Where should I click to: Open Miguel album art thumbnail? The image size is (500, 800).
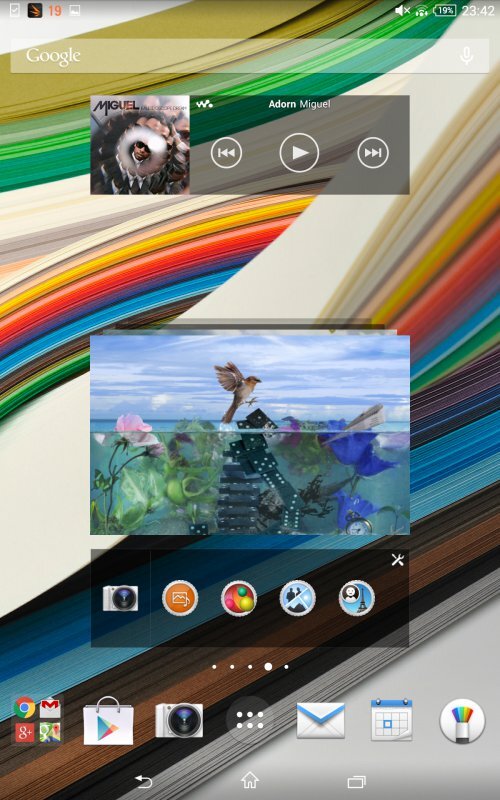tap(140, 144)
